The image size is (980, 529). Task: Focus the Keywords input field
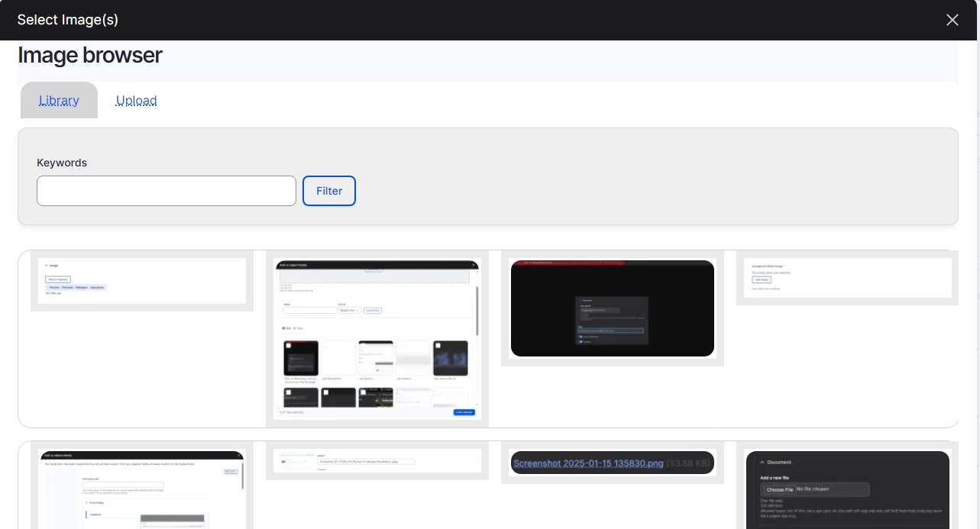[x=167, y=191]
